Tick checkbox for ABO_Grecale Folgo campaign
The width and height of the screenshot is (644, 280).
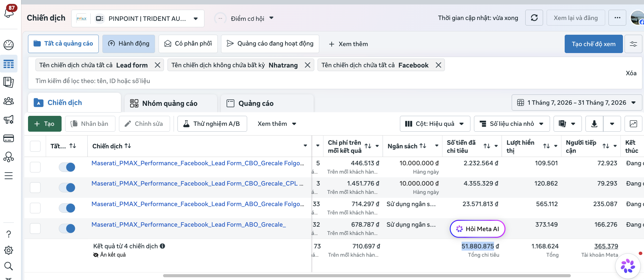coord(35,208)
